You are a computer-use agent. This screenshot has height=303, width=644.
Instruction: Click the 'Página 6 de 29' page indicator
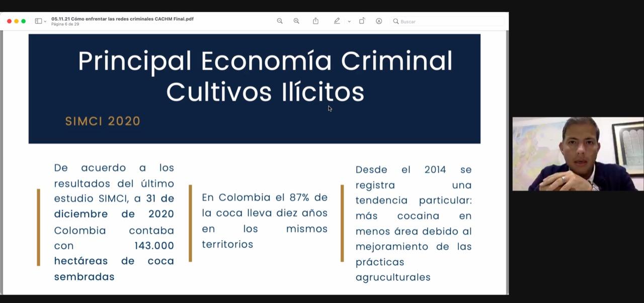coord(65,24)
